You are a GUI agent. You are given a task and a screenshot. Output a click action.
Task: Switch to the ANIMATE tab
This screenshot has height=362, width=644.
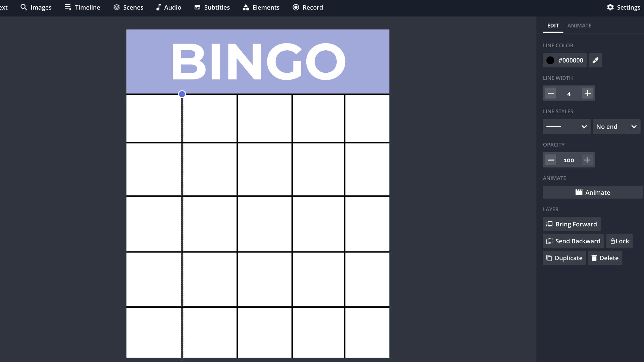click(579, 25)
